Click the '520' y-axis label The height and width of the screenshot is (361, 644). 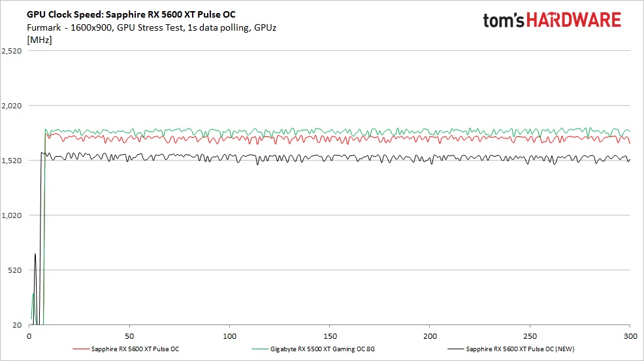[15, 270]
